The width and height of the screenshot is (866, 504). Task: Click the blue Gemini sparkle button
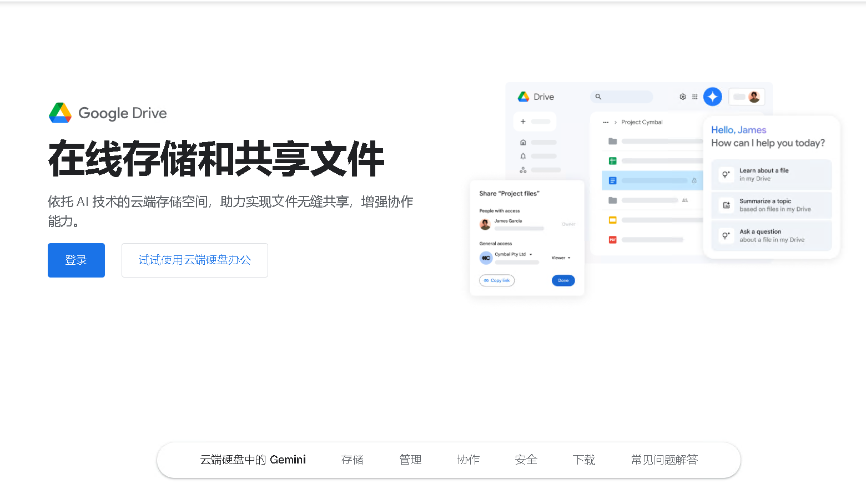pos(713,97)
